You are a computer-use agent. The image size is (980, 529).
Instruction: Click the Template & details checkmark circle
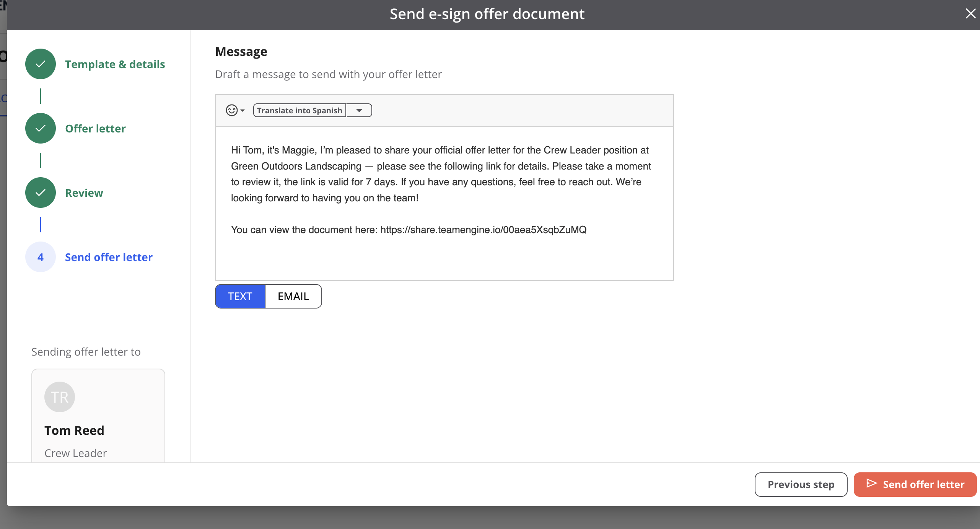(x=41, y=64)
